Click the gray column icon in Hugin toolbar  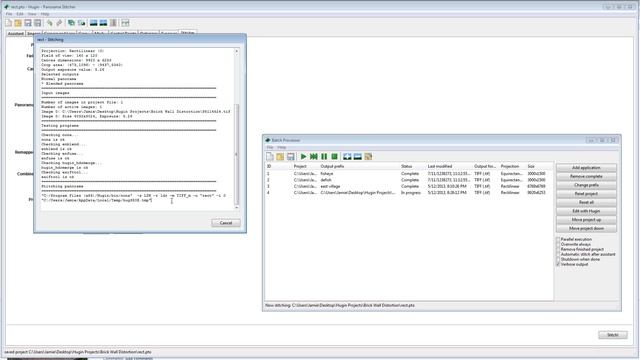pos(113,23)
